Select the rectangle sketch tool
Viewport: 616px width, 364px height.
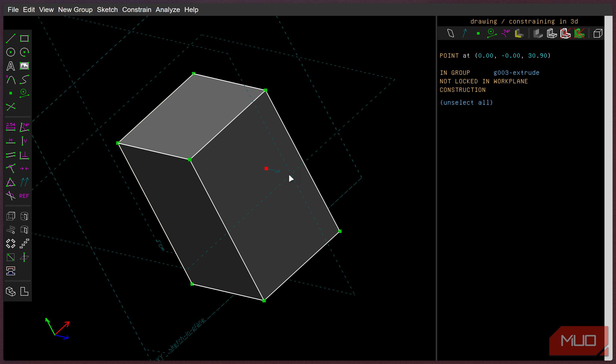click(x=24, y=38)
